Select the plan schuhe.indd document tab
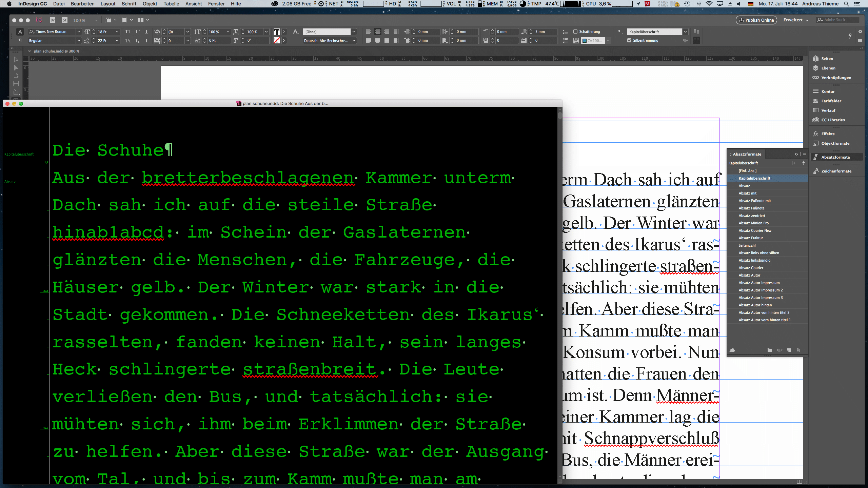 [x=56, y=51]
